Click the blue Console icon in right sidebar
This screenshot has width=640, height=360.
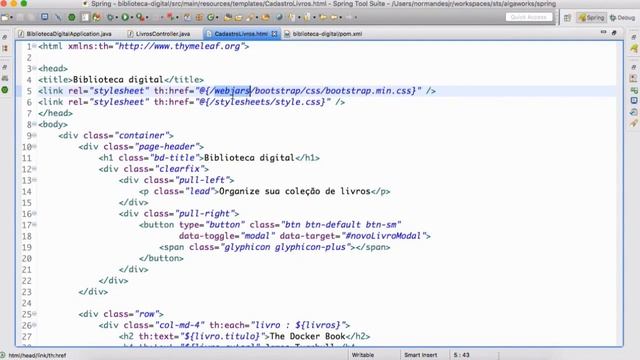click(633, 100)
